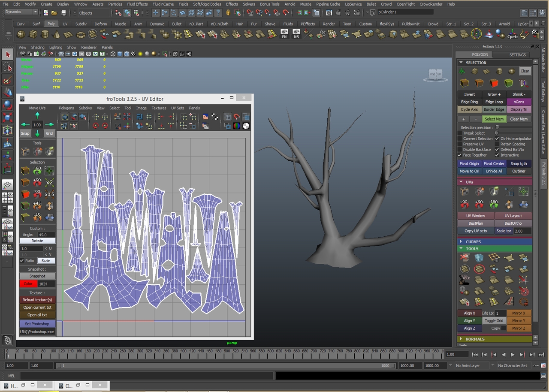The height and width of the screenshot is (392, 549).
Task: Select the Maya Paint Selection tool in toolbox
Action: tap(8, 80)
